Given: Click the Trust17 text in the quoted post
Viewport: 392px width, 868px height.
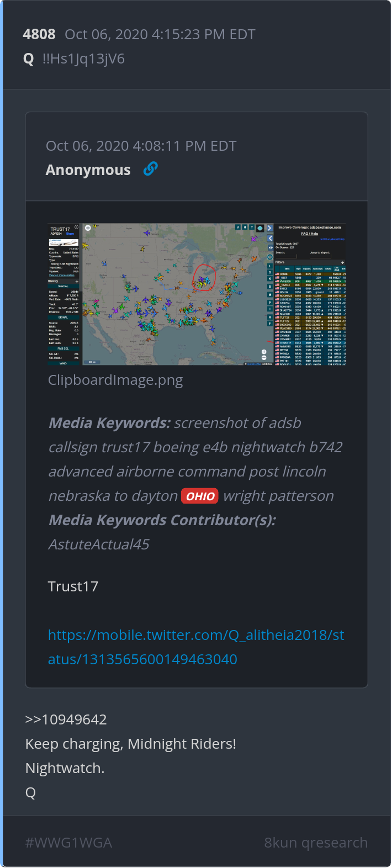Looking at the screenshot, I should 73,586.
